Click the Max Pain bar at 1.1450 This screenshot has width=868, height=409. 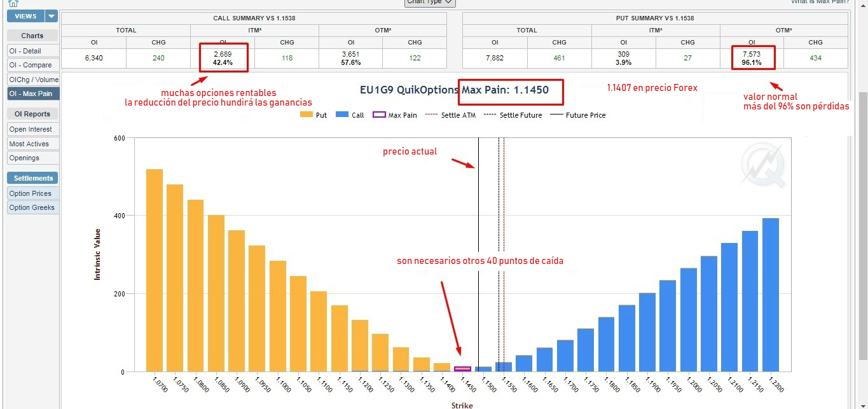[x=462, y=369]
